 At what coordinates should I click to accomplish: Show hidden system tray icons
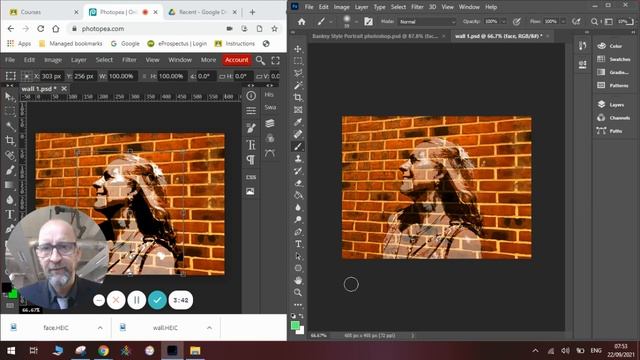pos(536,351)
